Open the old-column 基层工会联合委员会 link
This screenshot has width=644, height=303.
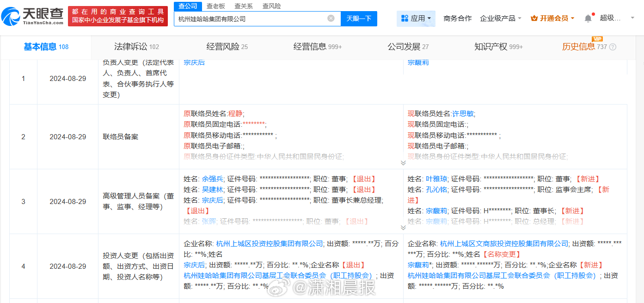coord(279,275)
